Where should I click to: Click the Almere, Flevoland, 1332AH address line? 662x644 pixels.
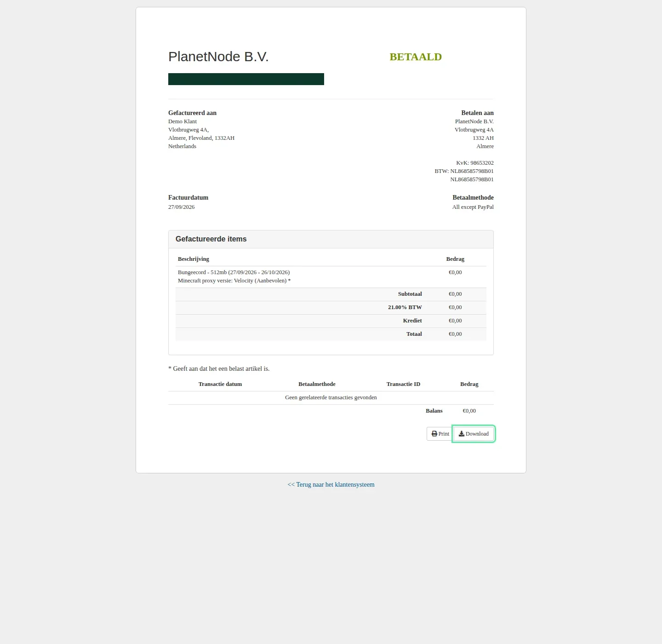pyautogui.click(x=201, y=138)
